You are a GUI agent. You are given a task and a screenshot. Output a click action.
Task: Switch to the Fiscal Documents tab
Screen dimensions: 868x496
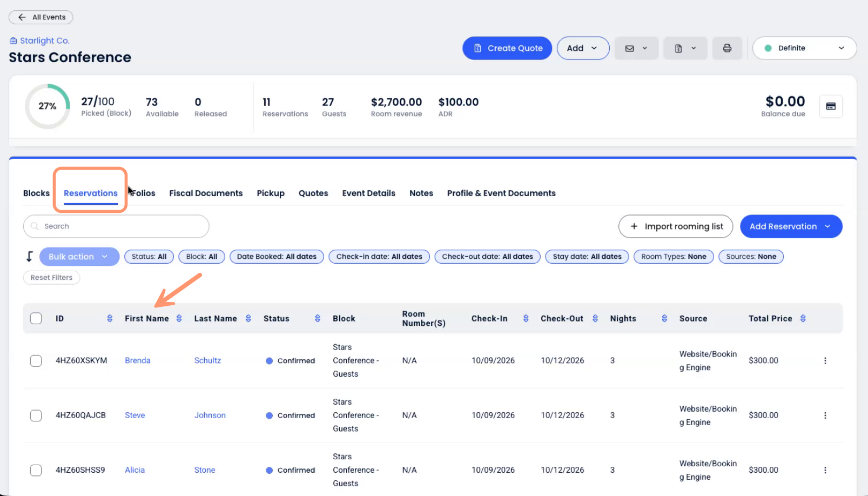[x=206, y=193]
